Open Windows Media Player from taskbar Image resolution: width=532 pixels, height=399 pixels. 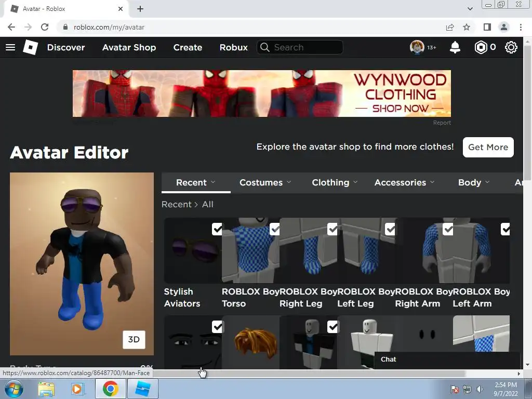[77, 389]
